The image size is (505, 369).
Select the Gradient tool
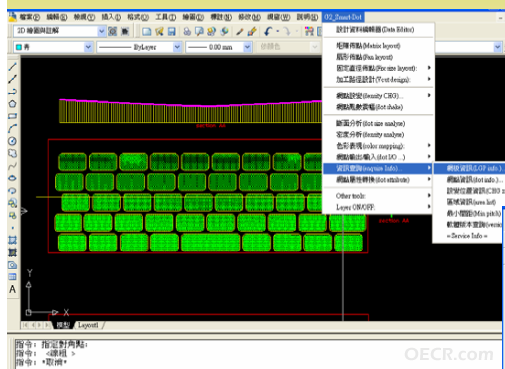click(12, 252)
